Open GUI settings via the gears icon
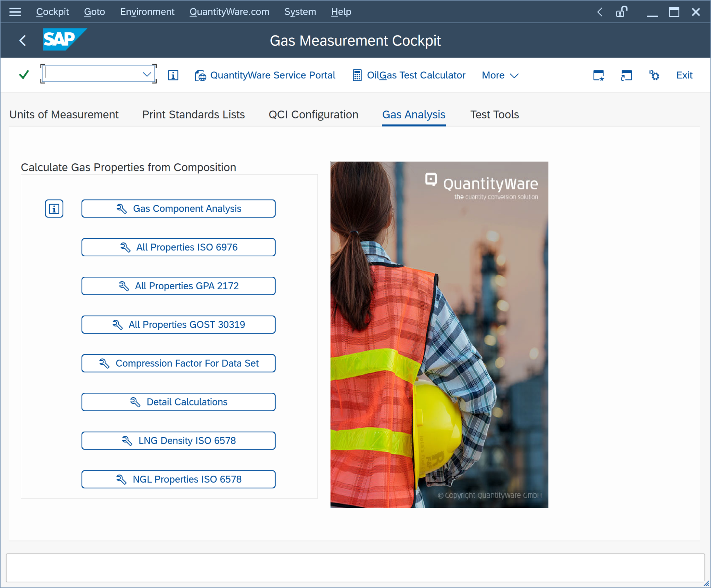 coord(654,75)
